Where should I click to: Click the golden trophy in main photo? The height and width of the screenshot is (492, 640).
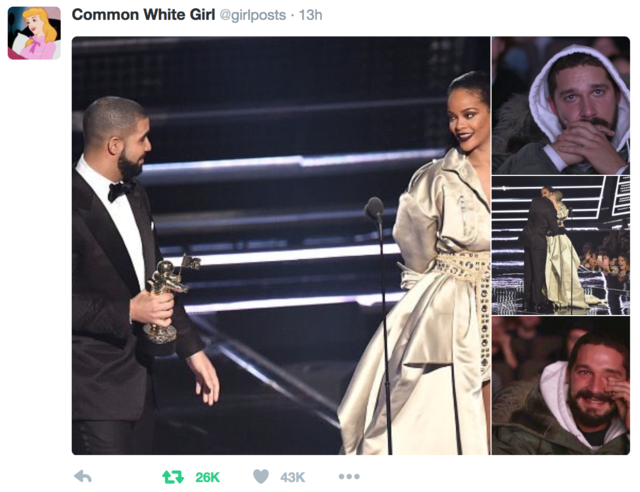[169, 300]
